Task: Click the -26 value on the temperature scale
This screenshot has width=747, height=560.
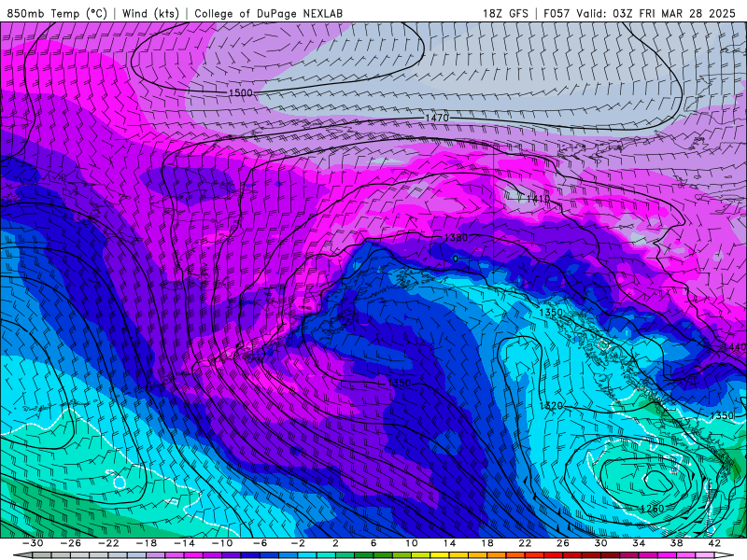Action: [x=71, y=543]
